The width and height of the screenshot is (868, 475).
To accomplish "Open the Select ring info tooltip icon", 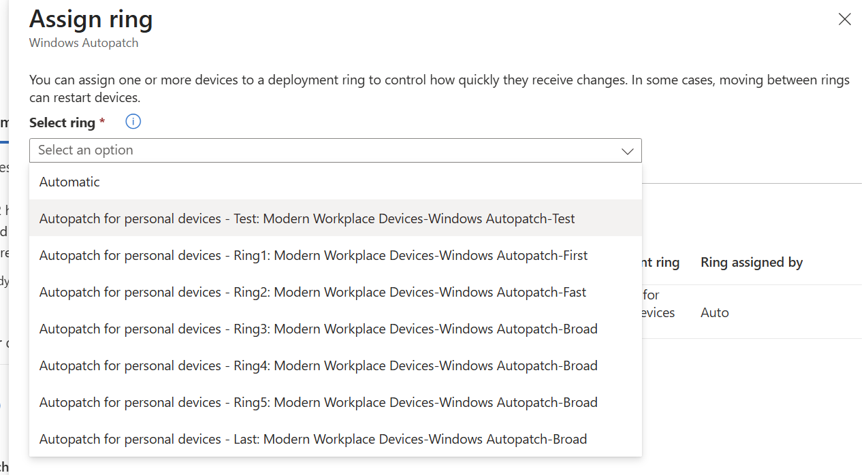I will [x=133, y=122].
